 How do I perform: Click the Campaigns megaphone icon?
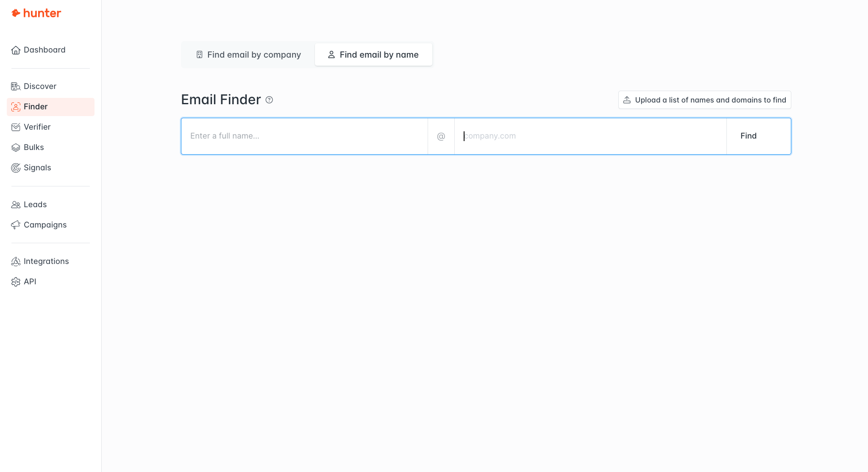[16, 225]
